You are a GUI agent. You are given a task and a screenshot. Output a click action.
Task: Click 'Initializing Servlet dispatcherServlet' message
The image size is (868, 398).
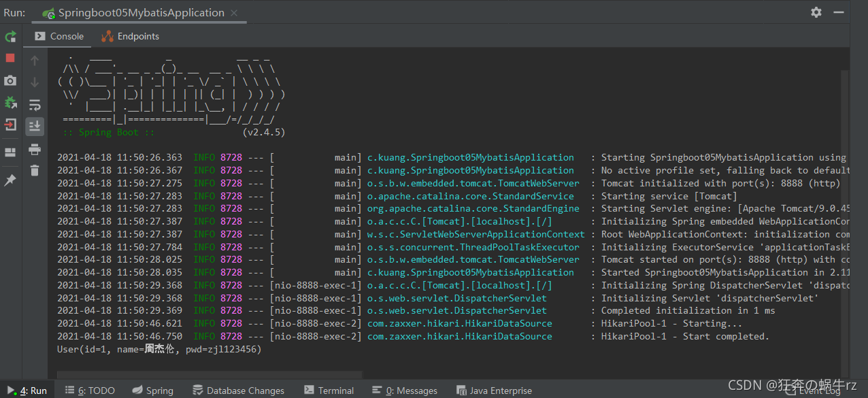point(710,298)
